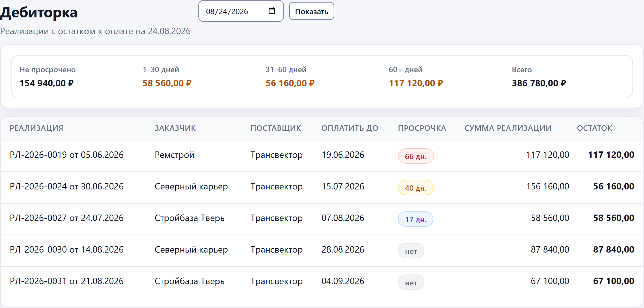Click the СУММА РЕАЛИЗАЦИИ column header
The height and width of the screenshot is (308, 644).
point(508,128)
